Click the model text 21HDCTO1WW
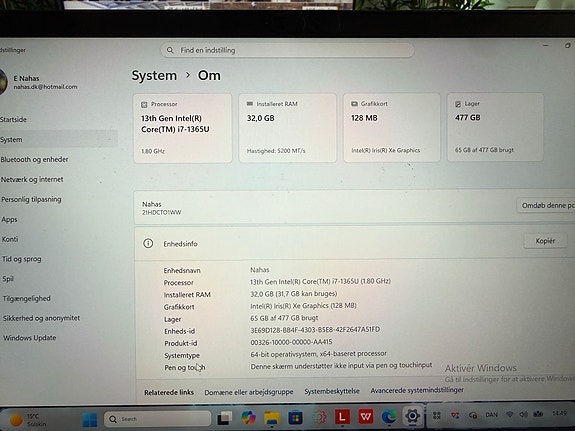Screen dimensions: 575x431 (x=161, y=212)
